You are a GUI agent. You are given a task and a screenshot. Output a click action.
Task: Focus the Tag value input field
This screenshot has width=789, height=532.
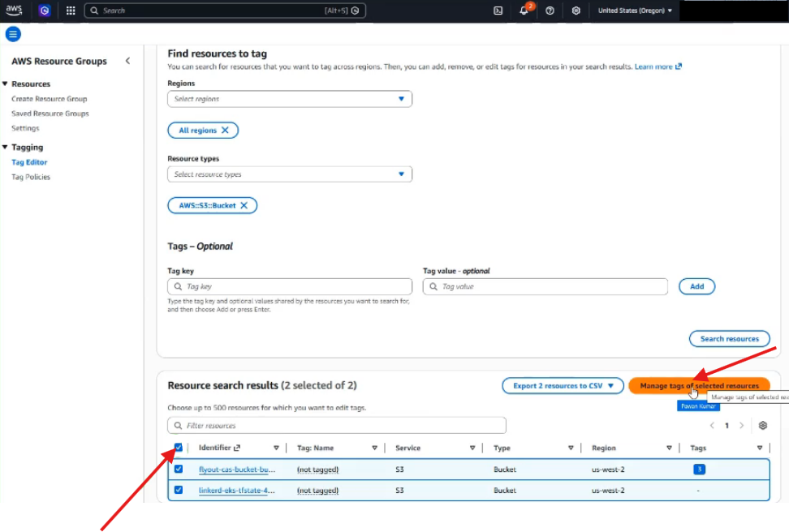pos(545,286)
